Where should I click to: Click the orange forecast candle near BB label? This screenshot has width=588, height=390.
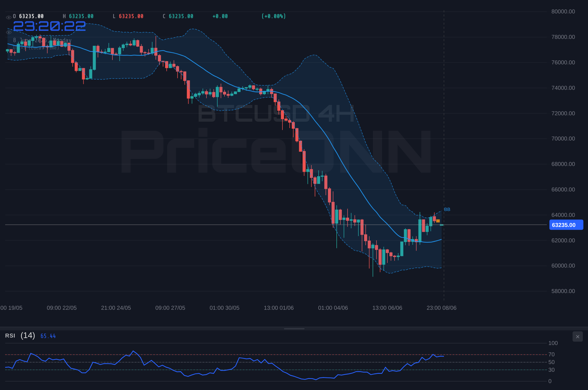(x=438, y=221)
